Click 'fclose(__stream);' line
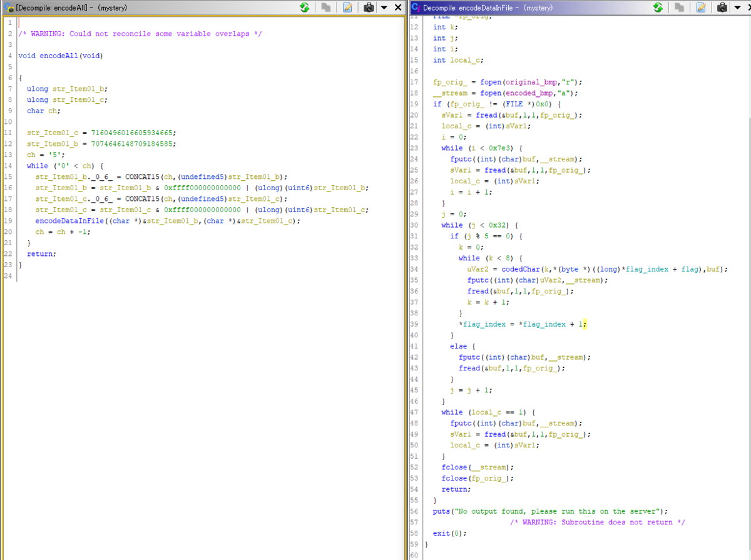Viewport: 751px width, 560px height. pos(478,467)
